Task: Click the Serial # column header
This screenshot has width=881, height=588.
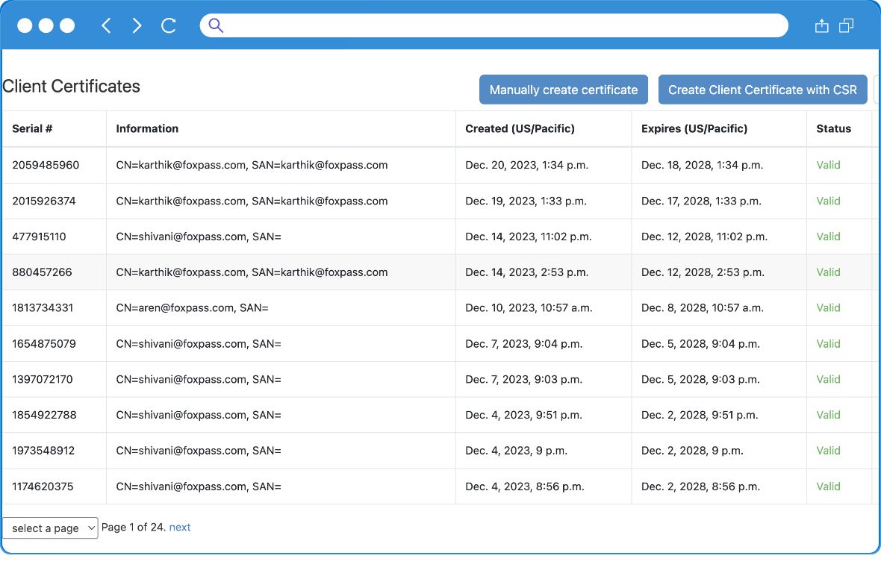Action: (x=32, y=128)
